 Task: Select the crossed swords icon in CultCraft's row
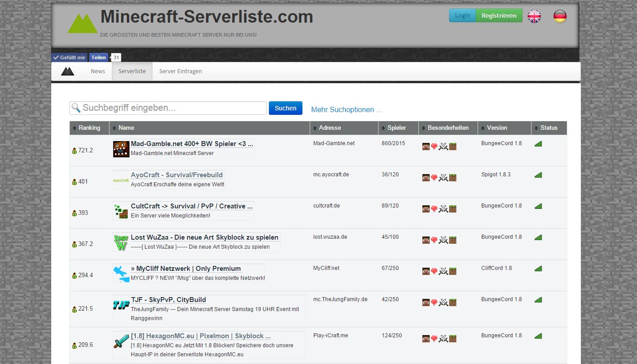point(443,209)
